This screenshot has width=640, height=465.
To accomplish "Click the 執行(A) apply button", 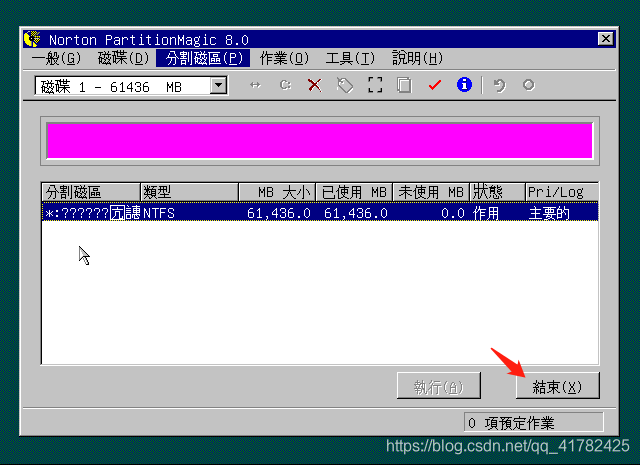I will [439, 385].
